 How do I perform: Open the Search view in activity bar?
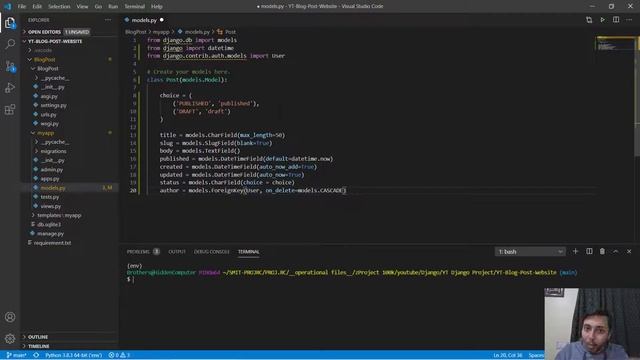(x=10, y=44)
